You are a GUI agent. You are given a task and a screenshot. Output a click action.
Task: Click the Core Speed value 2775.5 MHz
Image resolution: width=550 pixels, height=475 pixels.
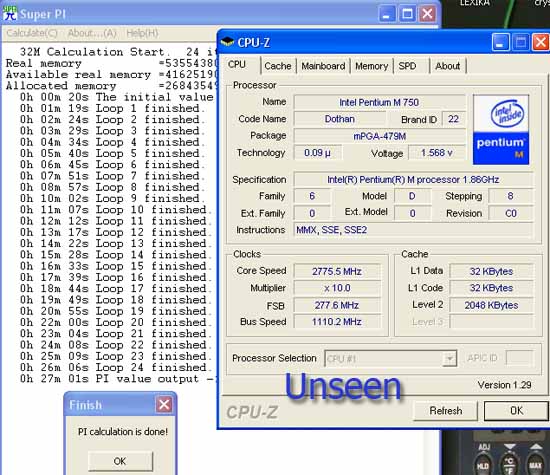pyautogui.click(x=337, y=272)
